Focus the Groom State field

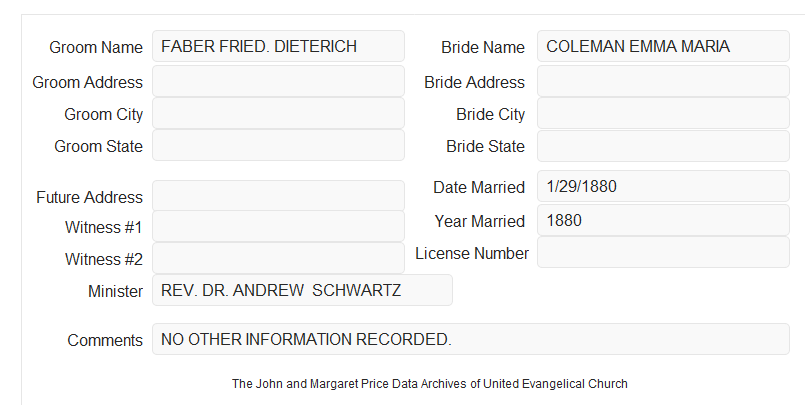pyautogui.click(x=278, y=145)
